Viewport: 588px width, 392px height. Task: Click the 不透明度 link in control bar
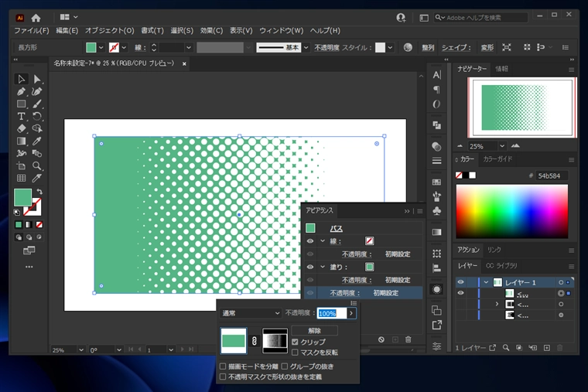326,48
